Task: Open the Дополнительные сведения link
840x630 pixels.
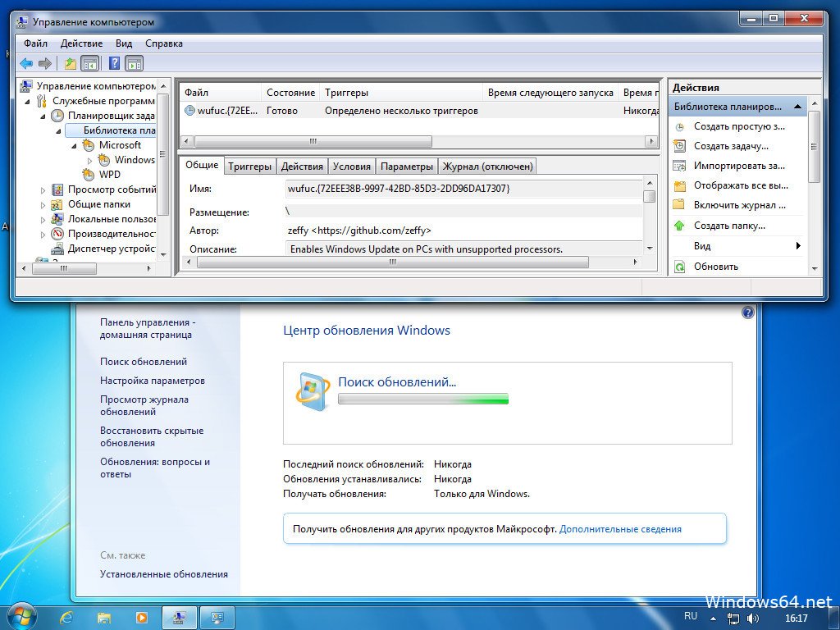Action: (x=620, y=529)
